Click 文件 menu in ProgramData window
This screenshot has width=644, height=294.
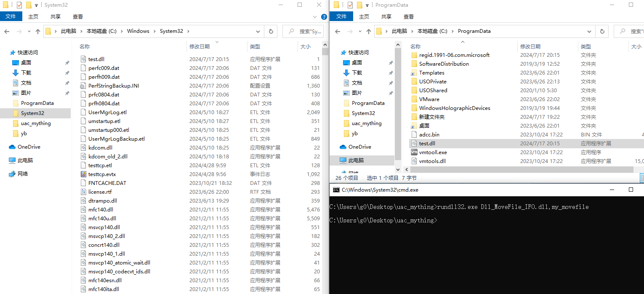pyautogui.click(x=341, y=16)
